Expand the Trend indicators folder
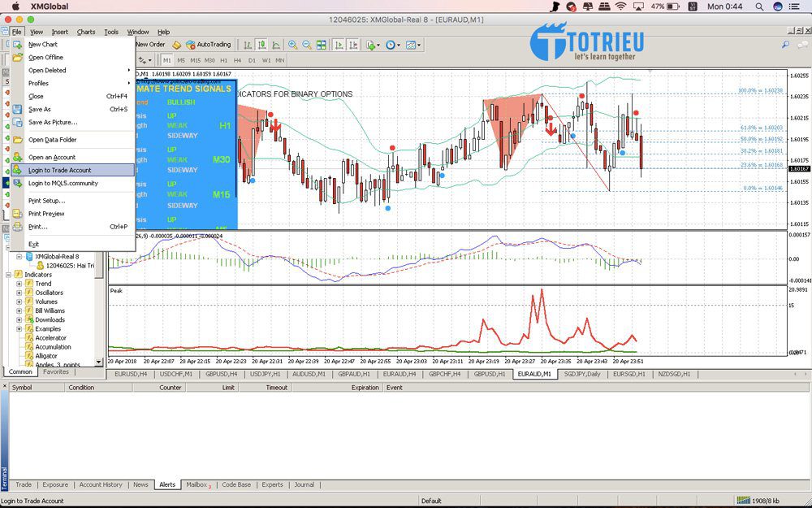812x508 pixels. pos(19,284)
